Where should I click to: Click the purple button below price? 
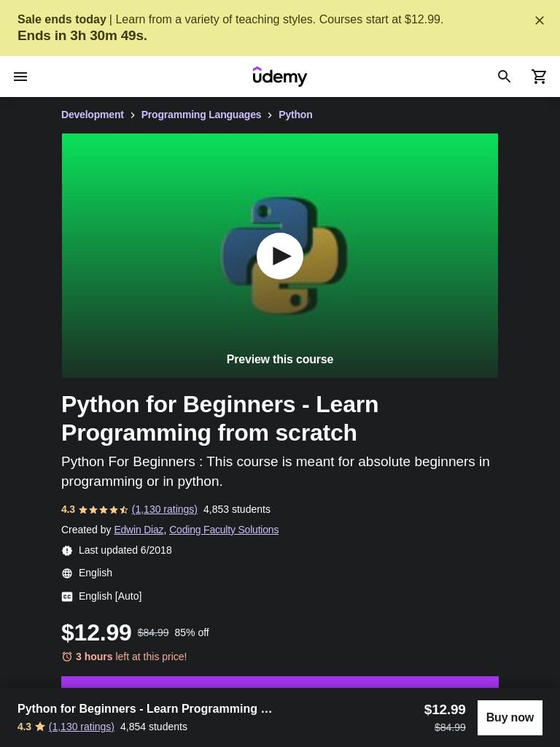click(280, 682)
